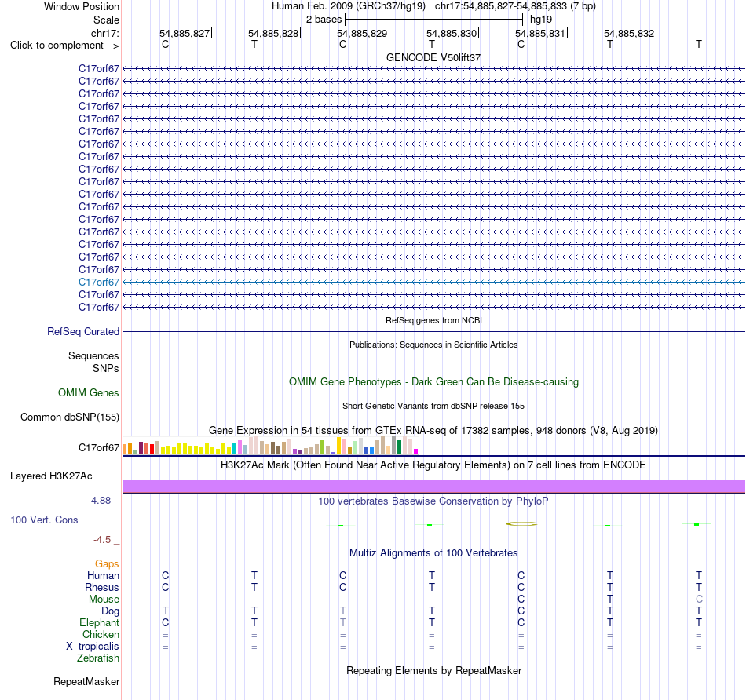
Task: Open 'Repeating Elements by RepeatMasker' title
Action: [x=433, y=671]
